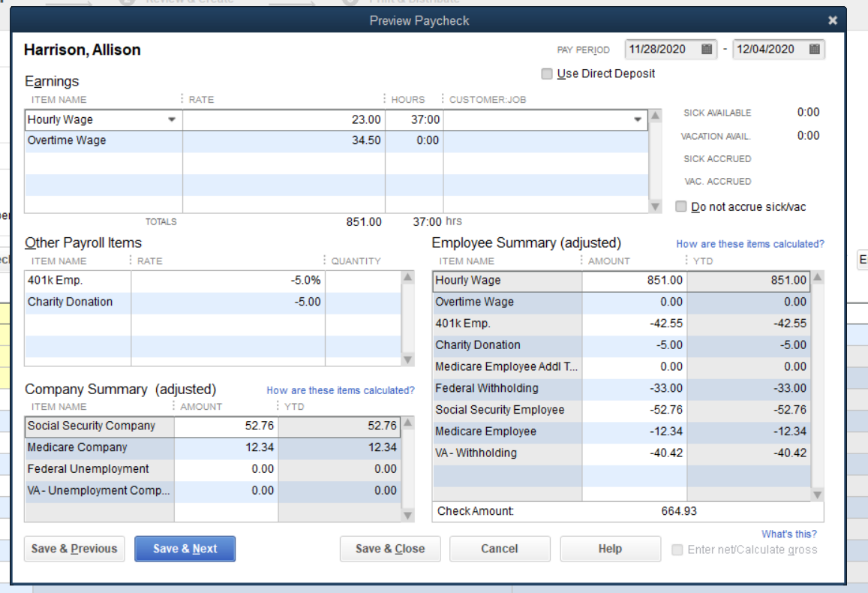
Task: Click the Overtime Wage rate 34.50
Action: 284,140
